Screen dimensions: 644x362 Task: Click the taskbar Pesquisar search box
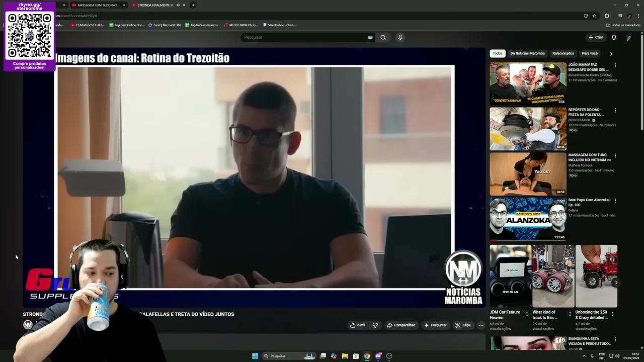(x=289, y=356)
